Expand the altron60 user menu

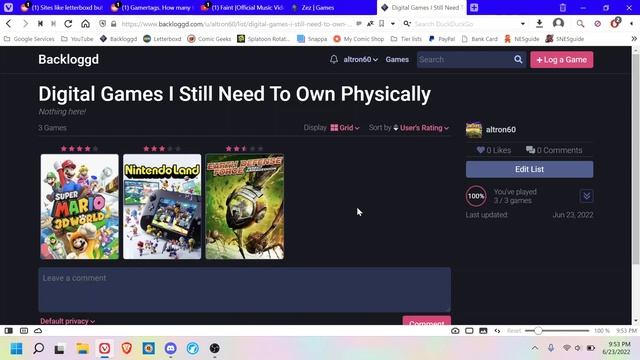click(360, 60)
